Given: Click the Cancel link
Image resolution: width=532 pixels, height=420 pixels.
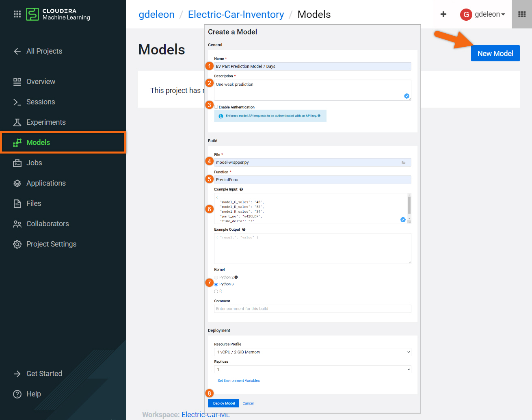Looking at the screenshot, I should (x=248, y=403).
